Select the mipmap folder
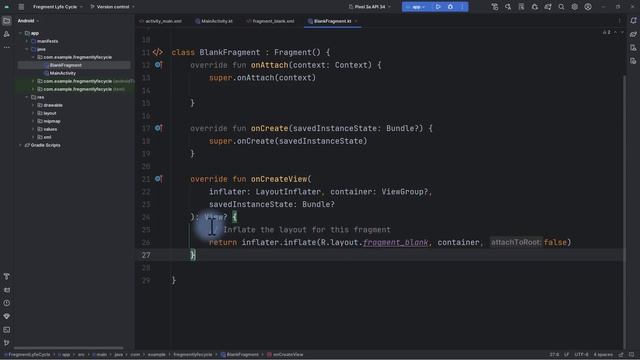 pyautogui.click(x=52, y=121)
